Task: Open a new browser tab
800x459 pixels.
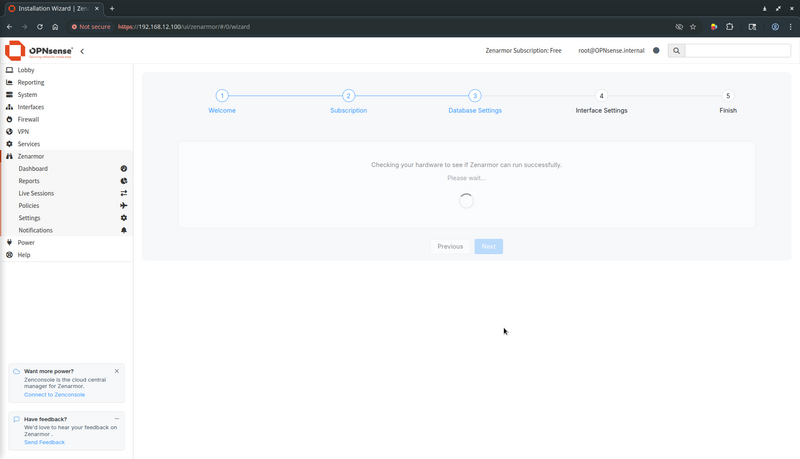Action: [x=112, y=8]
